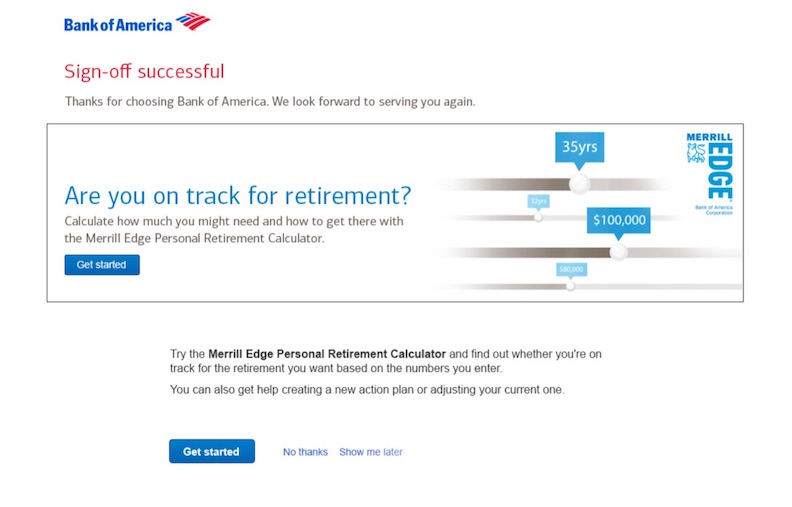Click the 32yrs slider knob

[x=538, y=218]
